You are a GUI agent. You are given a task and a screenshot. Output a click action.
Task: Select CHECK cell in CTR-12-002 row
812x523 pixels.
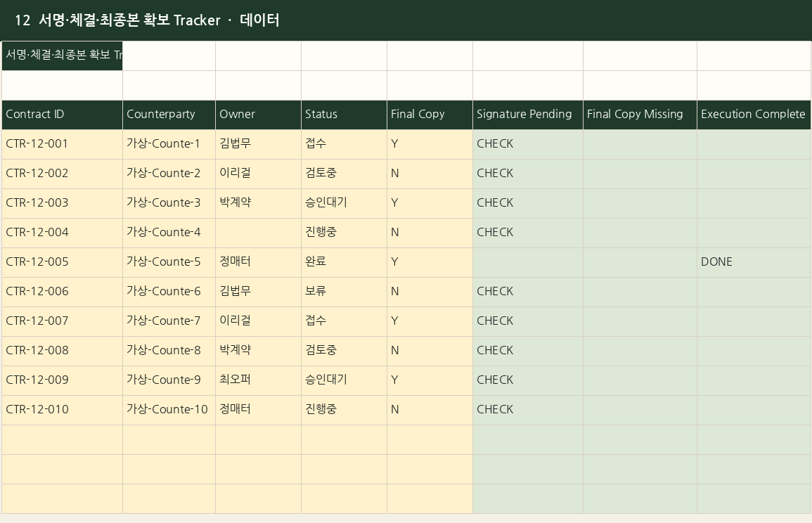528,174
